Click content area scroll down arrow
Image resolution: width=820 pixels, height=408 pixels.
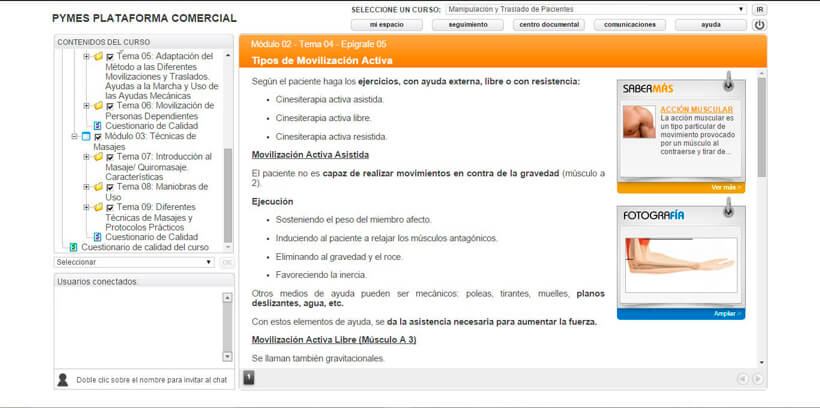[761, 362]
